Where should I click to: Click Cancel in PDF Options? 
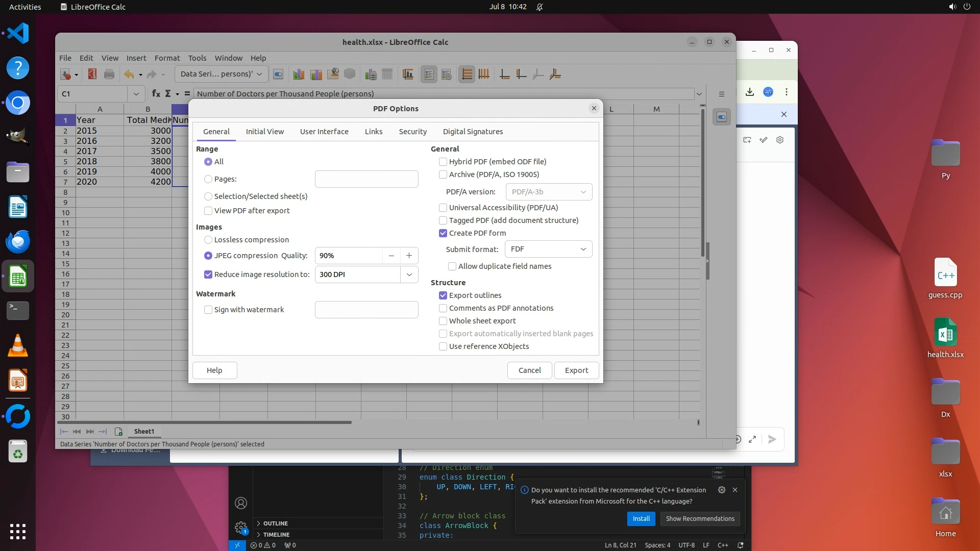529,370
